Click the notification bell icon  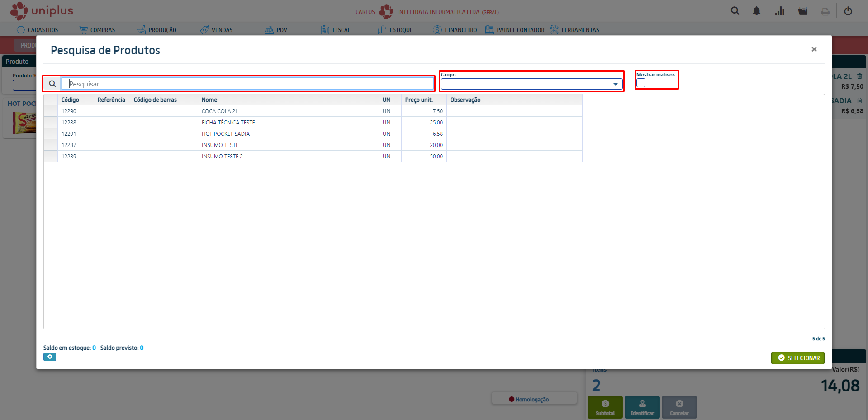click(x=756, y=11)
